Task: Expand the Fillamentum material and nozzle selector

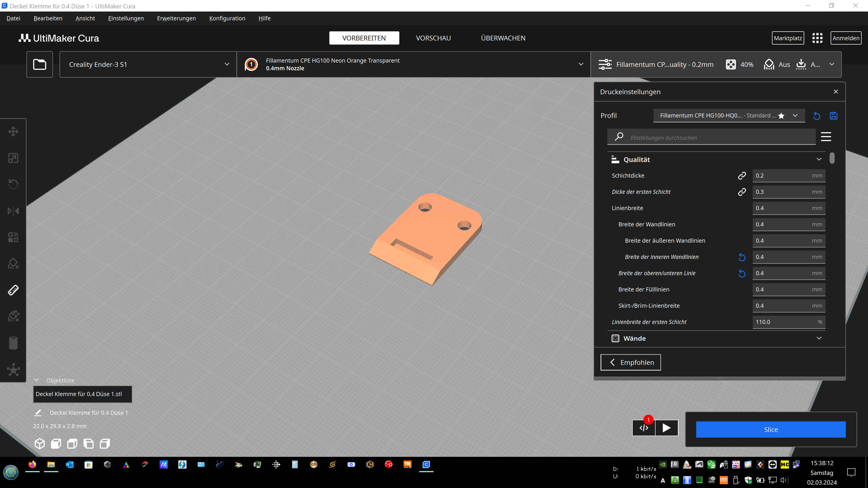Action: click(414, 64)
